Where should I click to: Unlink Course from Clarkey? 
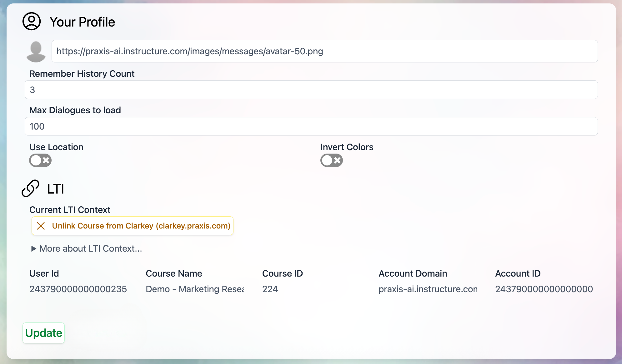click(132, 226)
